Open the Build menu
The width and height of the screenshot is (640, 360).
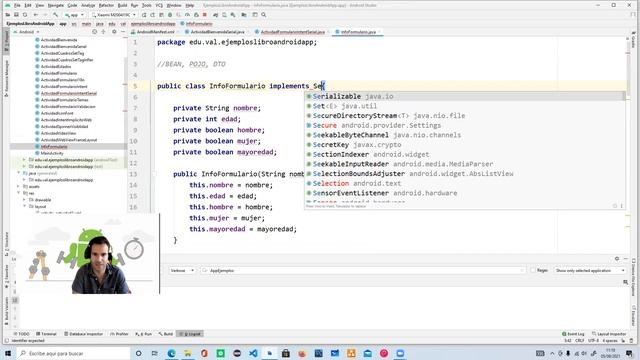coord(122,5)
